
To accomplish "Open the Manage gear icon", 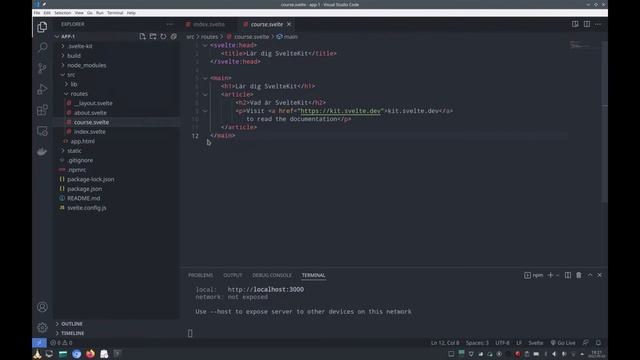I will (x=42, y=327).
